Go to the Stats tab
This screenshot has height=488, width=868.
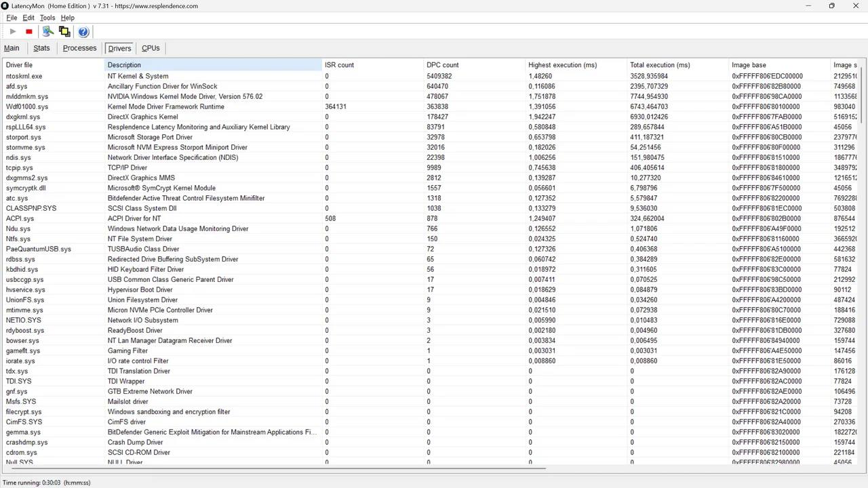pyautogui.click(x=41, y=48)
